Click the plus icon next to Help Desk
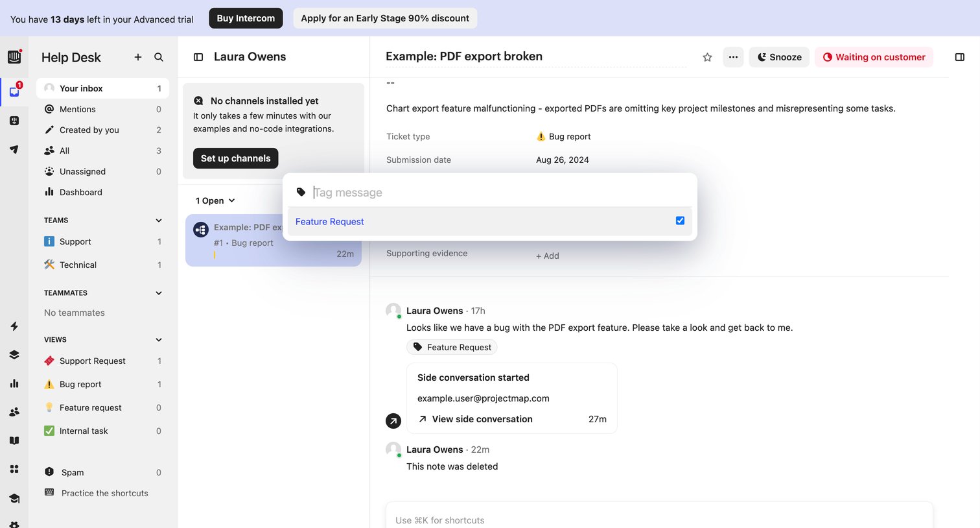 [x=138, y=57]
